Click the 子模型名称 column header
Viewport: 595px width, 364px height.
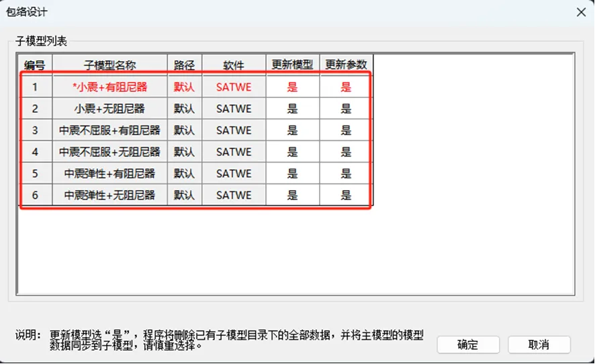tap(110, 65)
